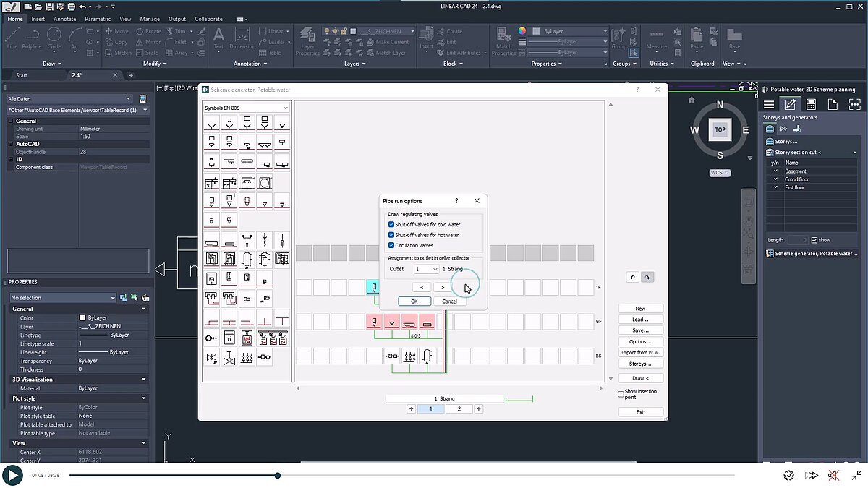Toggle the show checkbox next to Length
Viewport: 868px width, 488px height.
(x=814, y=239)
